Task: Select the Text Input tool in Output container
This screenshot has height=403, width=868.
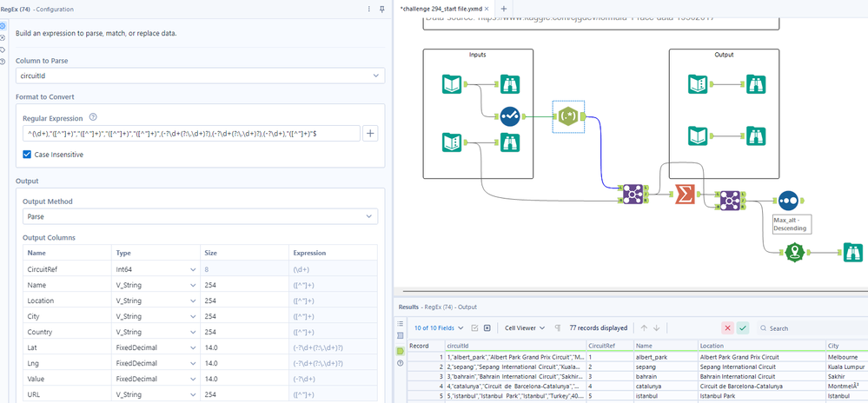Action: [x=698, y=84]
